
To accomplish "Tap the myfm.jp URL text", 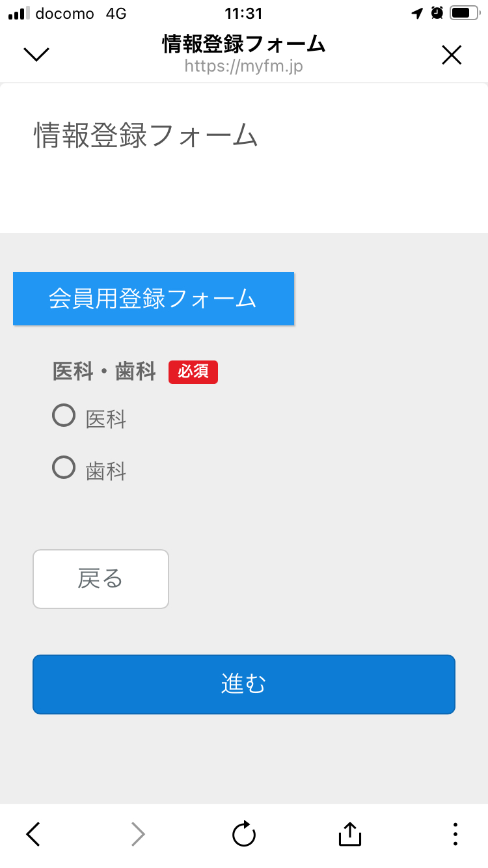I will click(x=244, y=66).
